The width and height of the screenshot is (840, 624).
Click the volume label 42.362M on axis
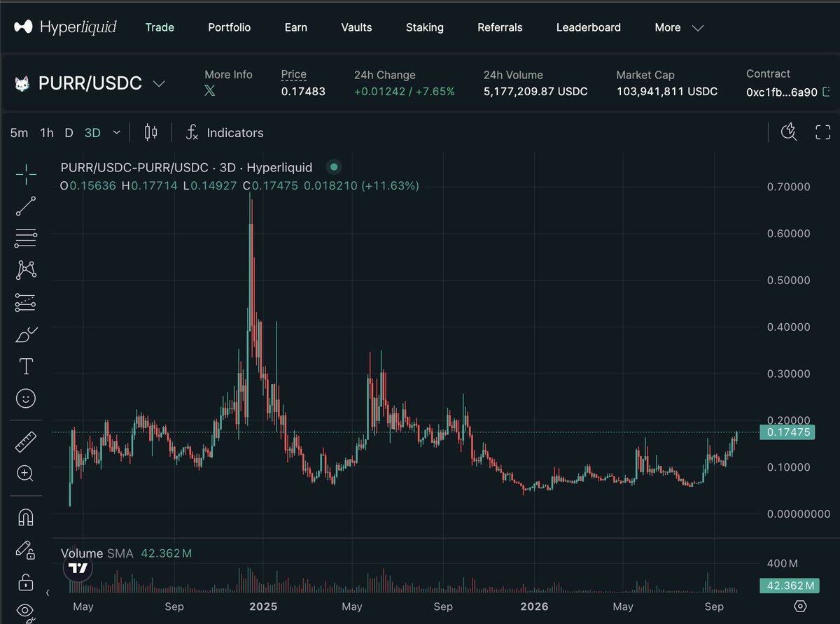[788, 586]
